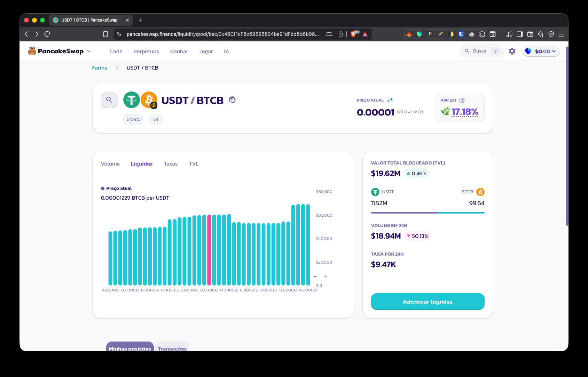
Task: Open the $0.00 wallet dropdown
Action: click(541, 51)
